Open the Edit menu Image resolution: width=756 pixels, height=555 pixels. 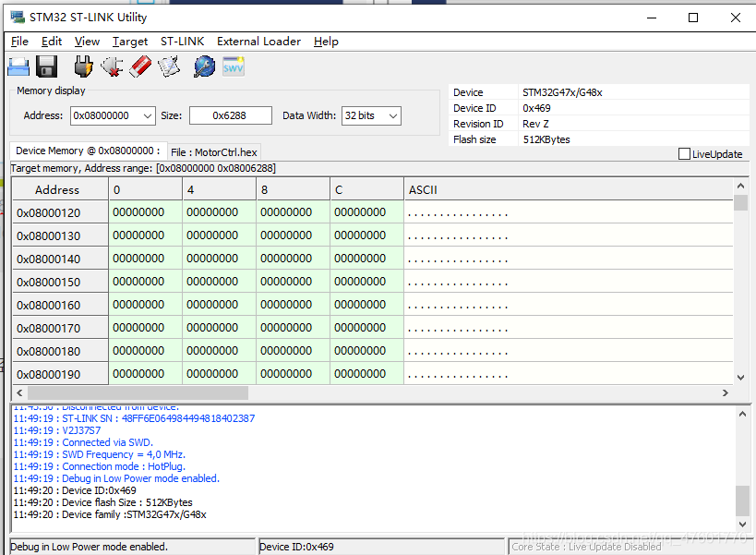point(52,42)
